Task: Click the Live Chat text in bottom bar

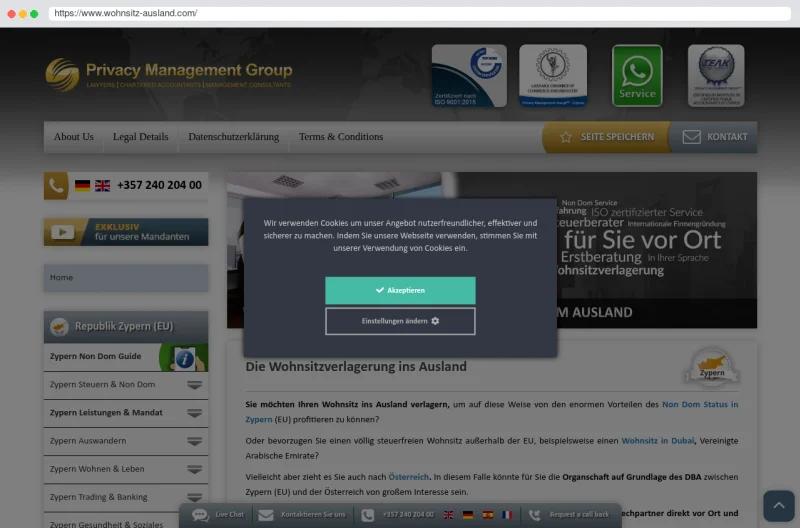Action: (229, 515)
